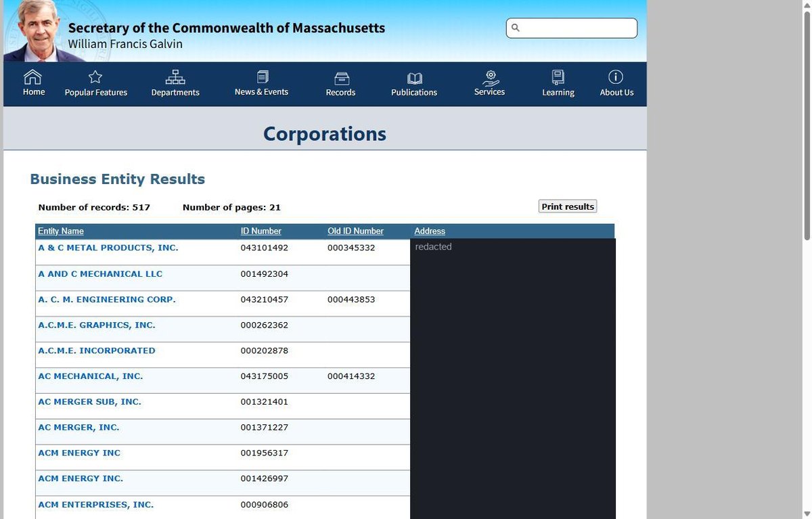
Task: Open ACM ENTERPRISES, INC. entity
Action: 96,505
